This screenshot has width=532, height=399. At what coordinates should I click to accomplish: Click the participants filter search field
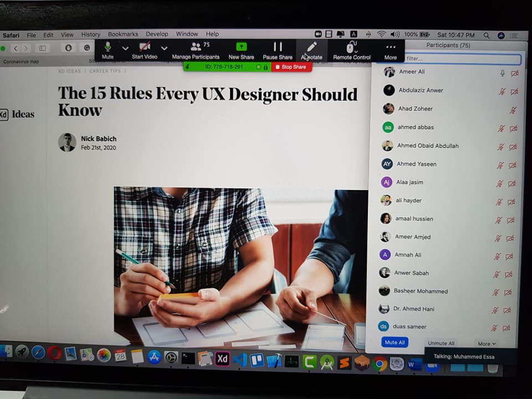(x=462, y=59)
